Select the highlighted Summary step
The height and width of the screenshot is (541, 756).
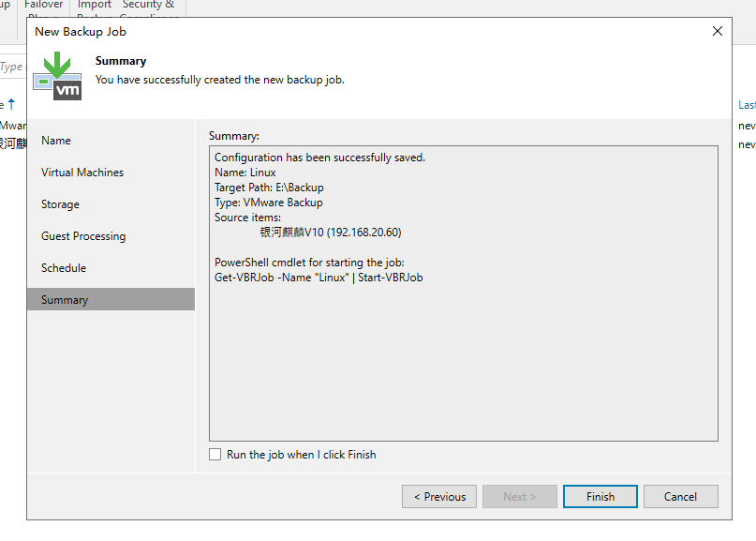pyautogui.click(x=111, y=299)
